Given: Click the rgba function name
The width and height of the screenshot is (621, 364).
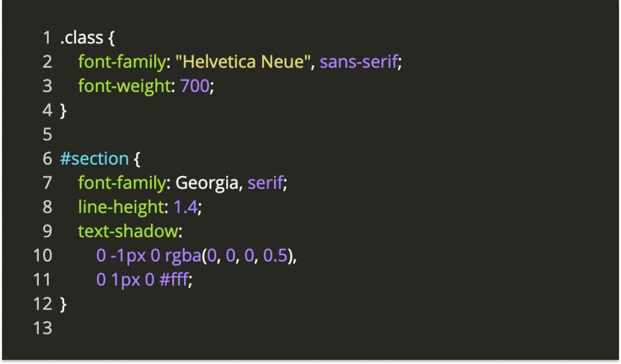Looking at the screenshot, I should coord(182,256).
